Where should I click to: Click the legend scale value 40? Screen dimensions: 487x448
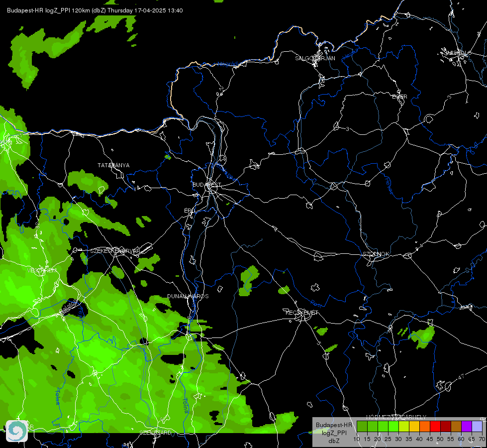tap(419, 439)
